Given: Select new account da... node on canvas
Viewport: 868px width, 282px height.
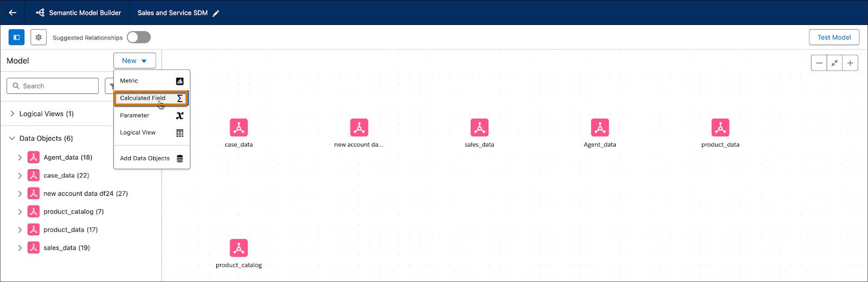Looking at the screenshot, I should (359, 128).
